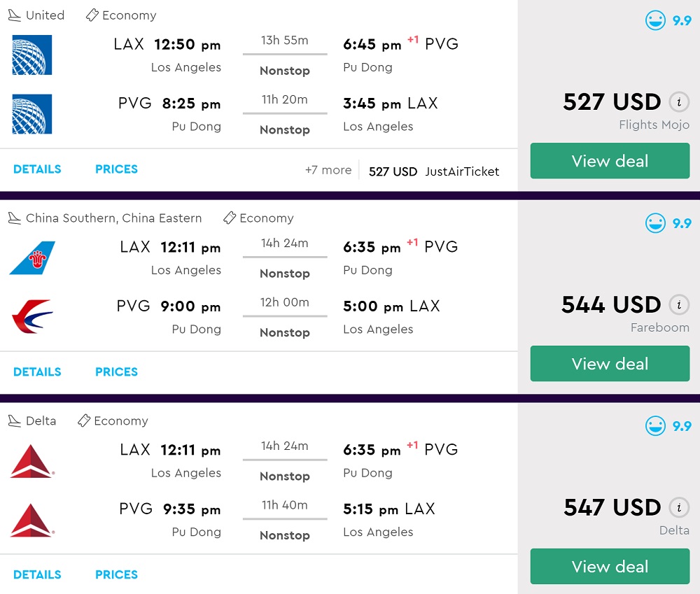Click the info icon beside 544 USD

(x=678, y=305)
